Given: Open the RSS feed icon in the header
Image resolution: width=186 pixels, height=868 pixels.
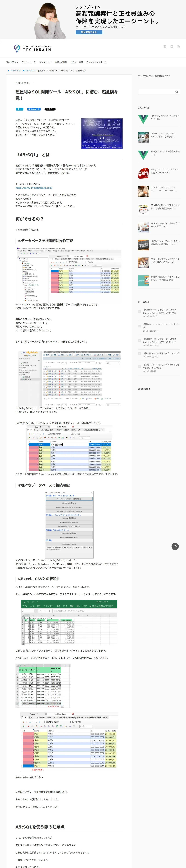Looking at the screenshot, I should pos(179,46).
